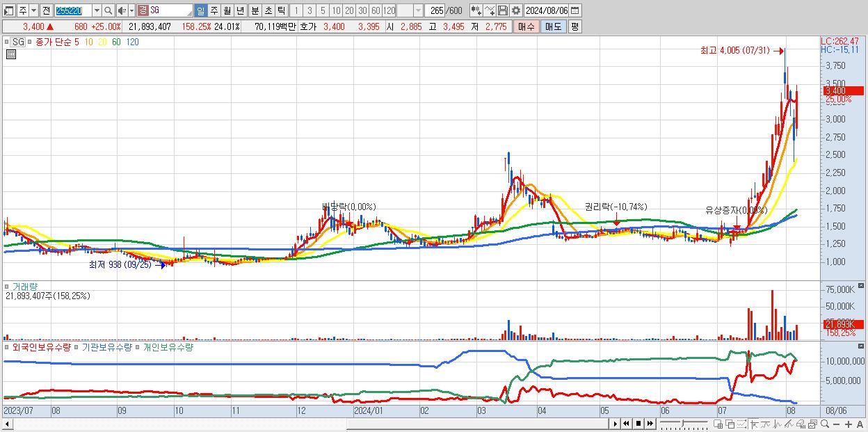Switch to minute 분 chart period
Viewport: 868px width, 432px height.
click(255, 10)
